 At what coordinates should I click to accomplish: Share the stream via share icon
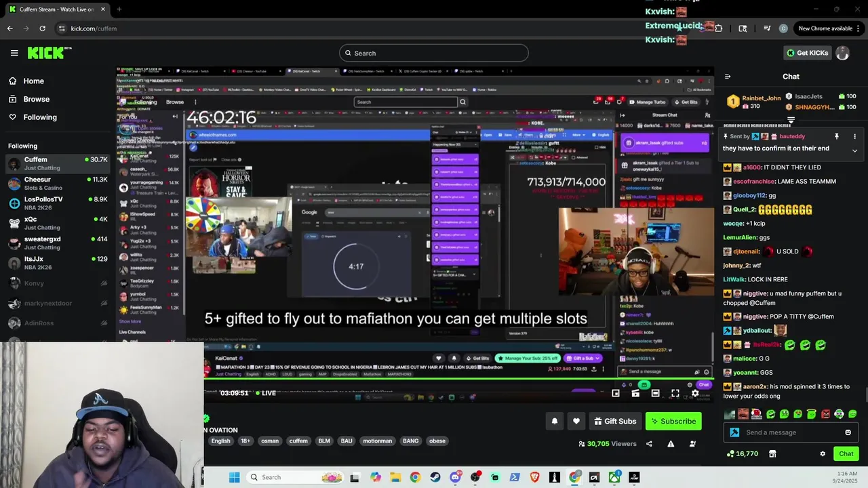649,444
